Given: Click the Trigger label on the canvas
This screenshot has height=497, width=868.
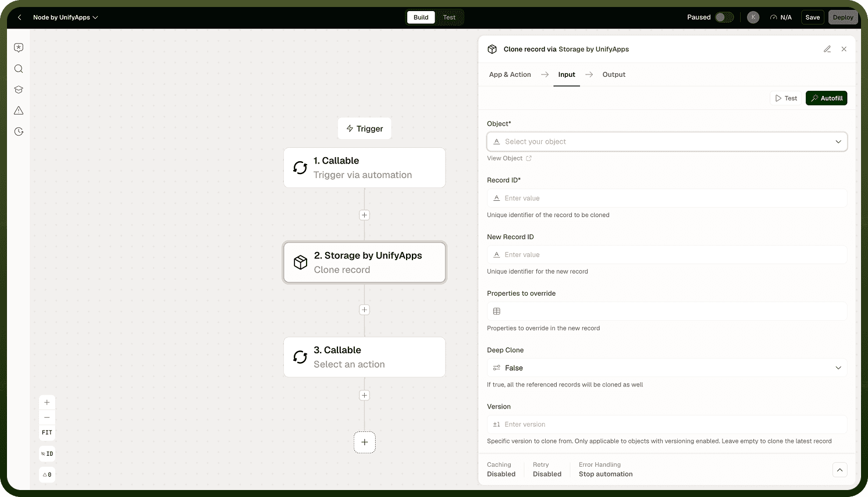Looking at the screenshot, I should [365, 129].
